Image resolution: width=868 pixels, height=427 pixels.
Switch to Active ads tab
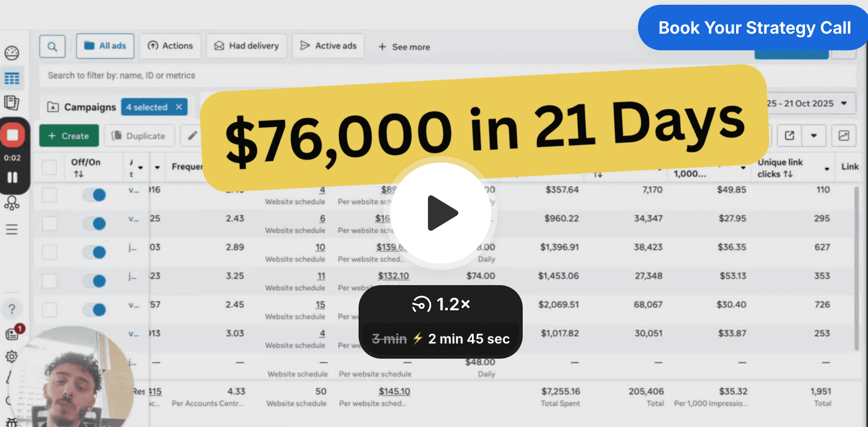[x=328, y=46]
